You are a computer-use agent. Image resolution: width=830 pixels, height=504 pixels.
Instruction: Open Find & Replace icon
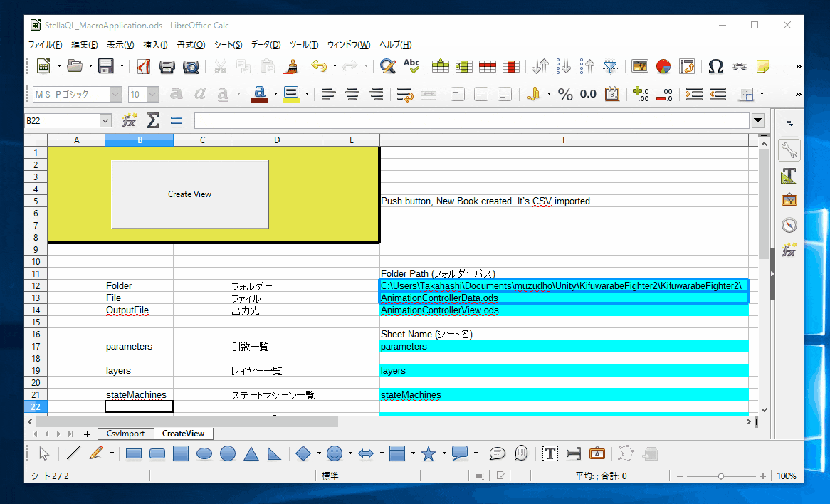(x=388, y=66)
